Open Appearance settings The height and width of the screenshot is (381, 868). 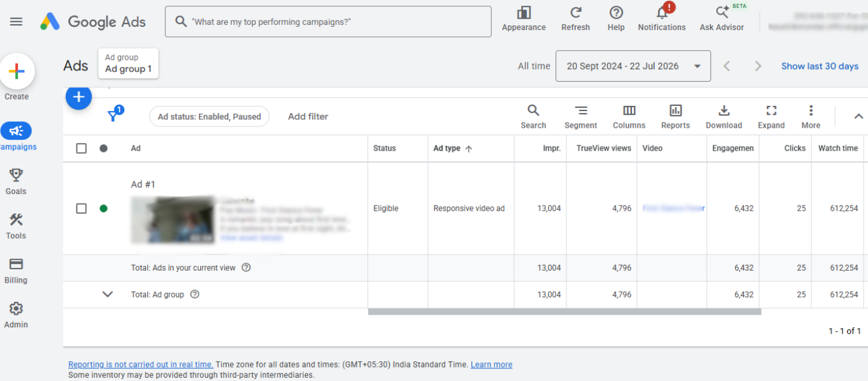524,19
